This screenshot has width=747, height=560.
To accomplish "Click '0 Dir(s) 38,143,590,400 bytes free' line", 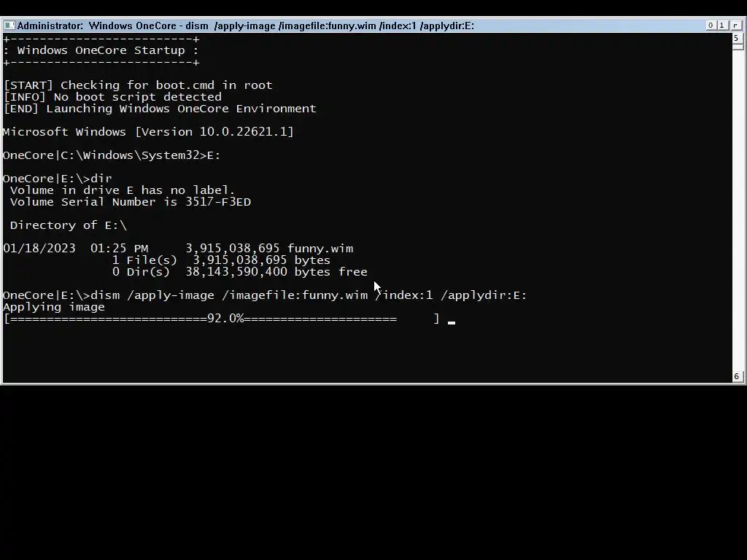I will point(239,272).
